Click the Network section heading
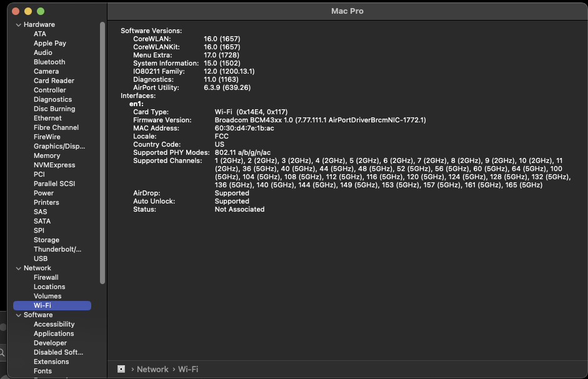This screenshot has height=379, width=588. click(37, 268)
